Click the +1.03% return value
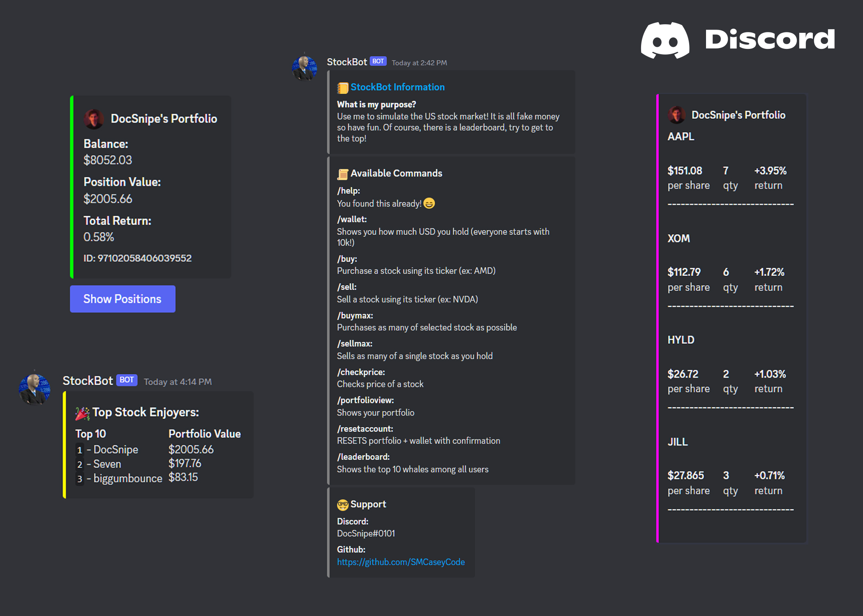The width and height of the screenshot is (863, 616). point(770,374)
